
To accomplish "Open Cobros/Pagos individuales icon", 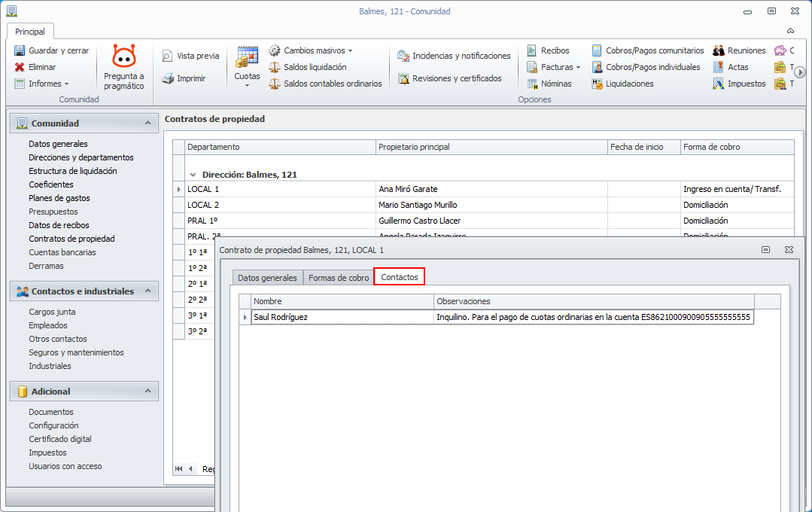I will pos(597,67).
